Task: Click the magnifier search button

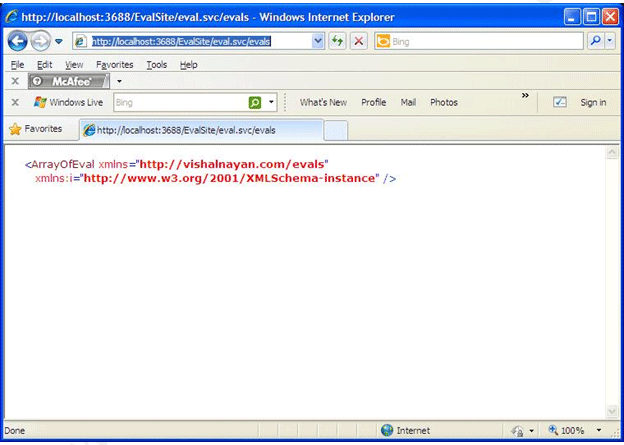Action: tap(596, 41)
